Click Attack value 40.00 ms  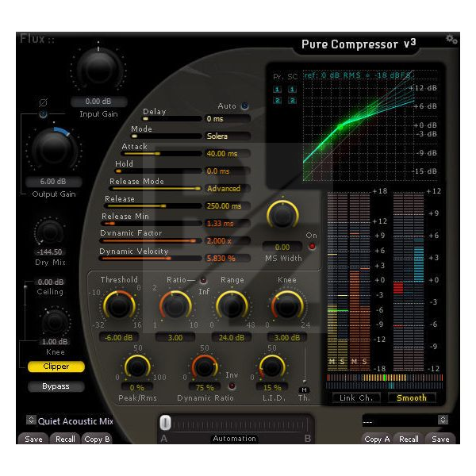[x=227, y=154]
